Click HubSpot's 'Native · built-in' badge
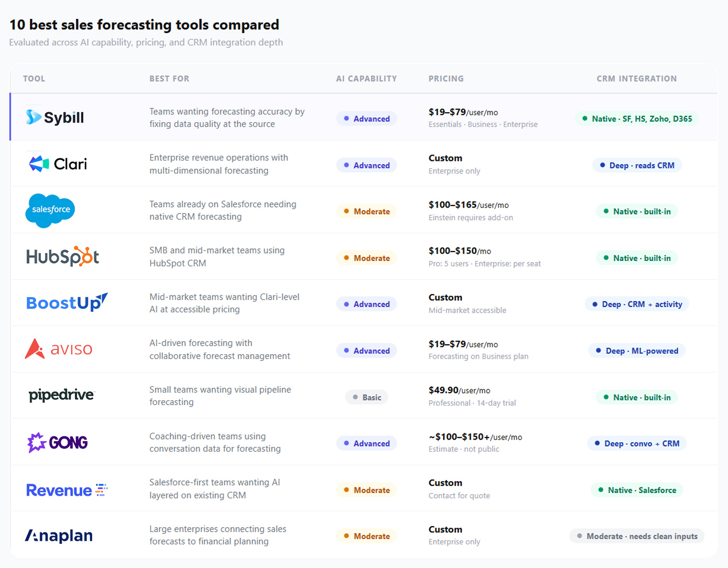The image size is (728, 568). [x=637, y=258]
